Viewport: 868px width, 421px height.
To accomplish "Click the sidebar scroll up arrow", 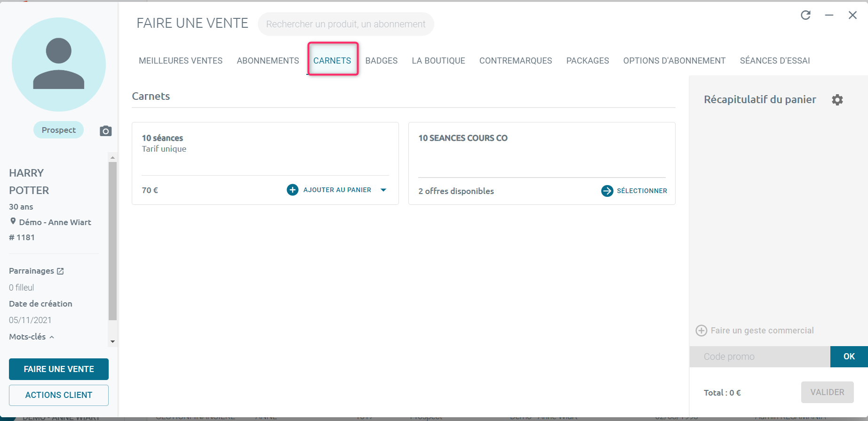I will pos(112,157).
